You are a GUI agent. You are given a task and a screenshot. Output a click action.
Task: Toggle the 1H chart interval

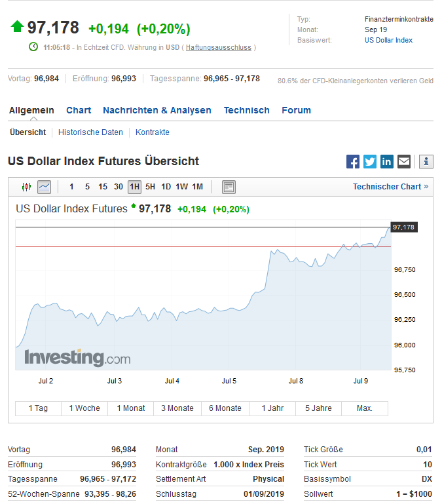(x=134, y=187)
